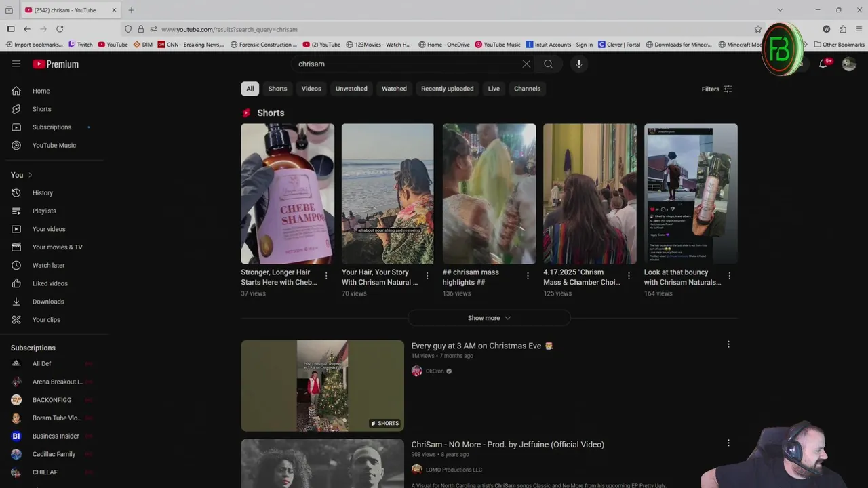Go back in browser history
This screenshot has height=488, width=868.
[x=27, y=29]
